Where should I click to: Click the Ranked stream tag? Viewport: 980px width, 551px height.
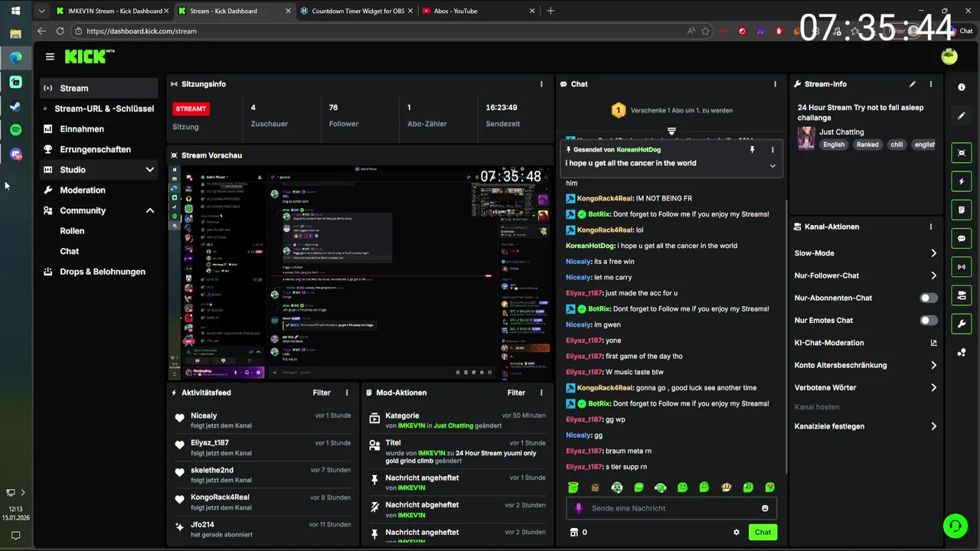pyautogui.click(x=867, y=145)
